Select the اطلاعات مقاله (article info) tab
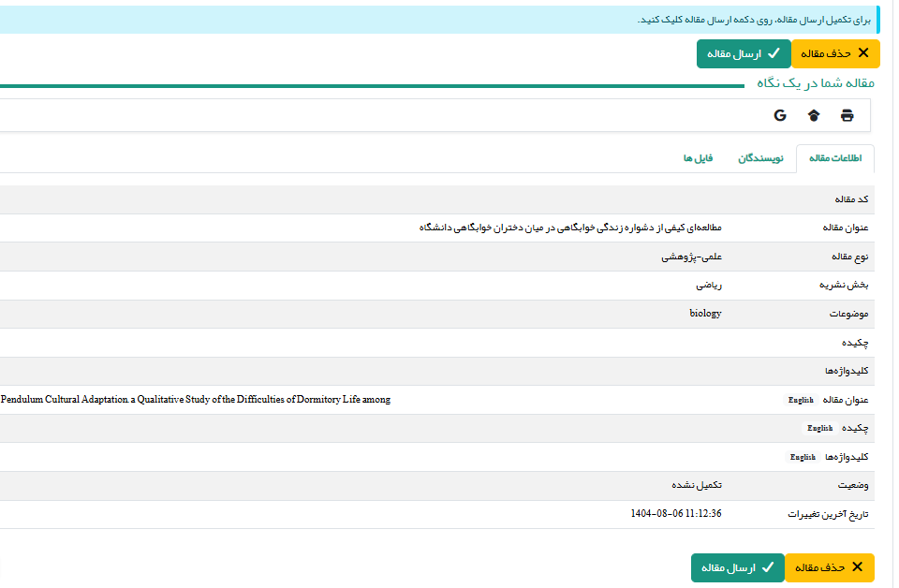The width and height of the screenshot is (899, 588). 834,158
